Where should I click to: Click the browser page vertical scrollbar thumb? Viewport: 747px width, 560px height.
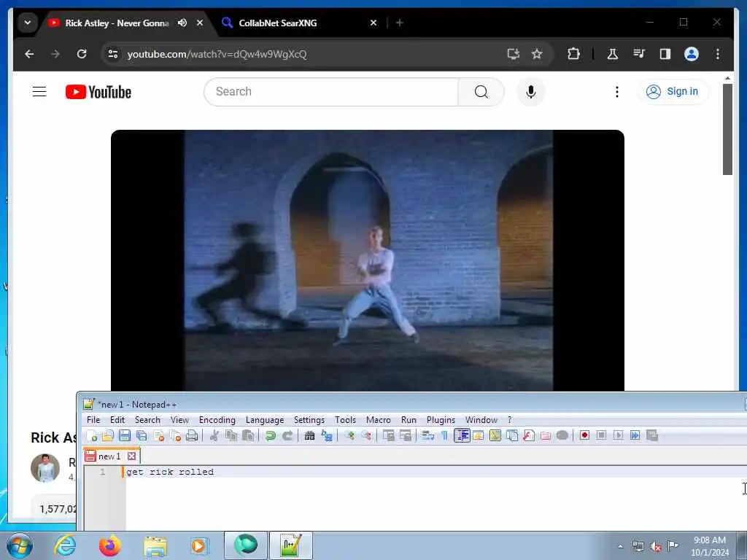pos(727,129)
